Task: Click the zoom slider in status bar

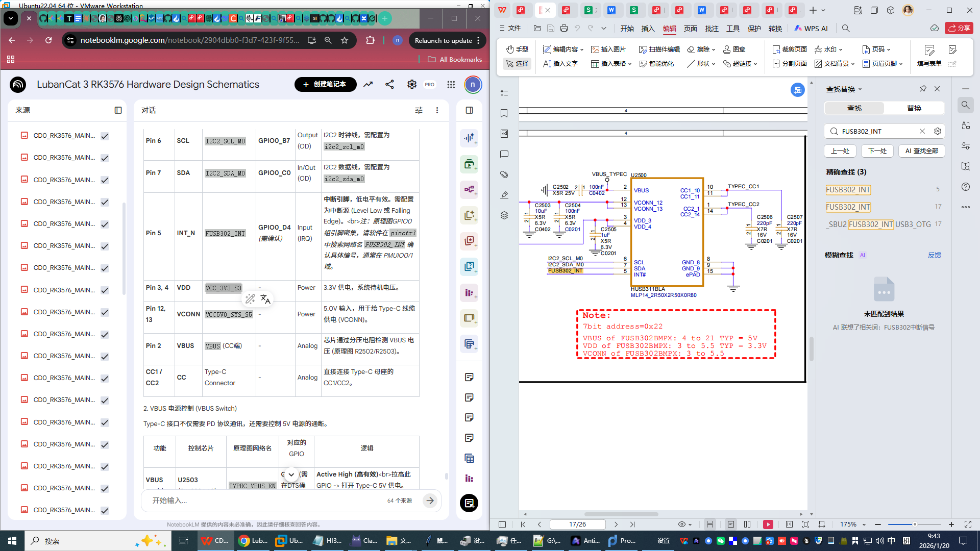Action: pos(914,524)
